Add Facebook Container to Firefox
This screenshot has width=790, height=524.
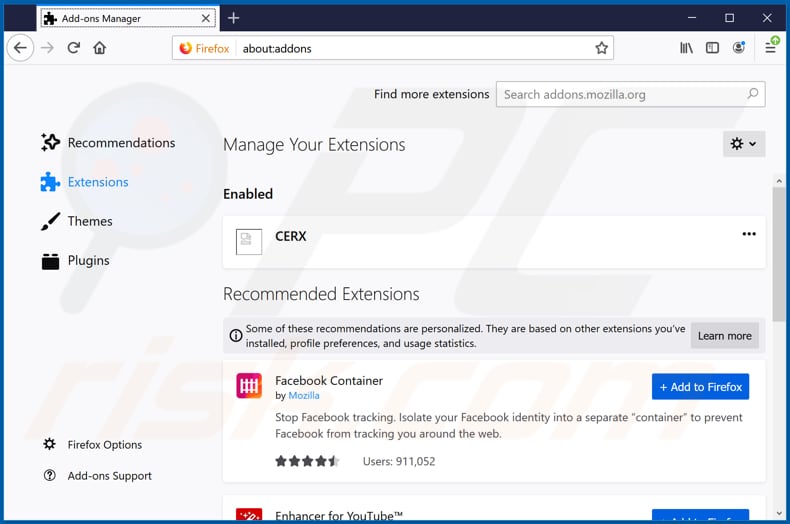tap(700, 387)
